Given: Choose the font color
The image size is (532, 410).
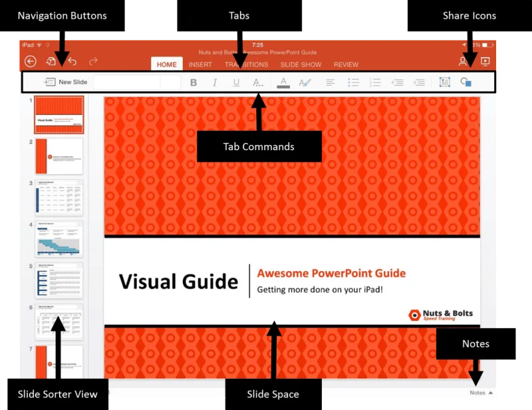Looking at the screenshot, I should click(283, 83).
